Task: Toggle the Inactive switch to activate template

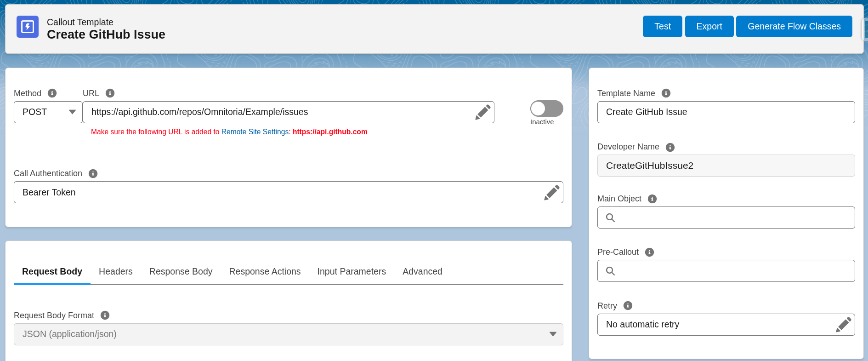Action: point(546,109)
